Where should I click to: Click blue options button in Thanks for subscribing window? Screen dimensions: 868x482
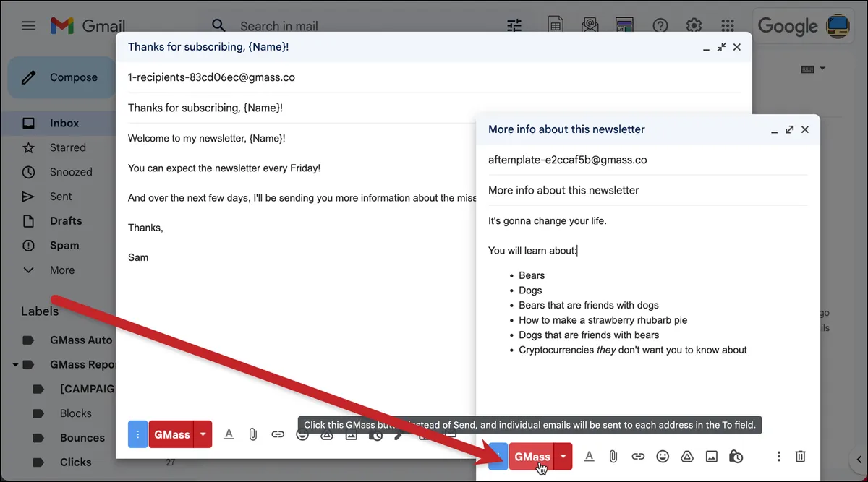click(x=137, y=434)
